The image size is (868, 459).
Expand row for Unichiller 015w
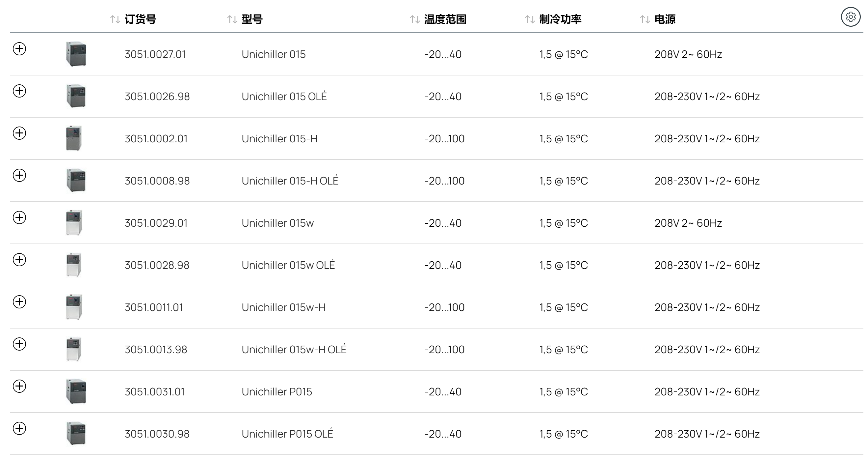[19, 217]
